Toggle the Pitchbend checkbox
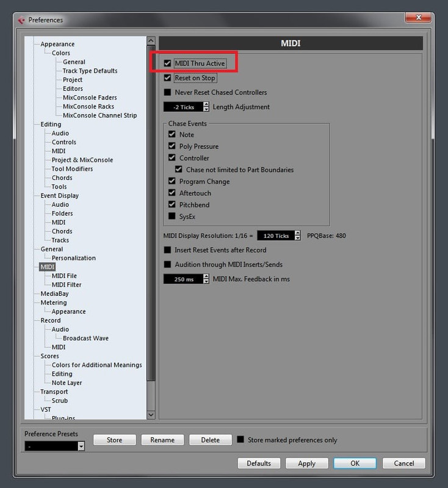Image resolution: width=448 pixels, height=488 pixels. point(172,204)
